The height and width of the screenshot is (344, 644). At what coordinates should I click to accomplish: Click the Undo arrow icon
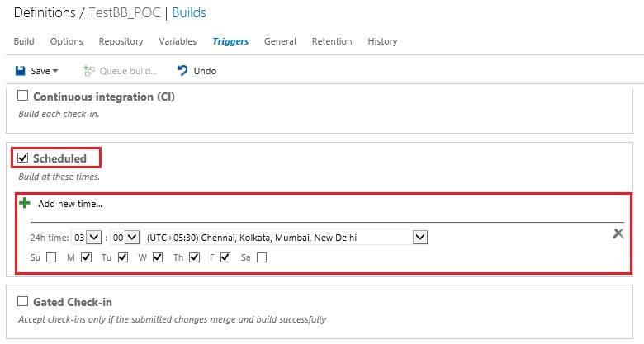(182, 71)
